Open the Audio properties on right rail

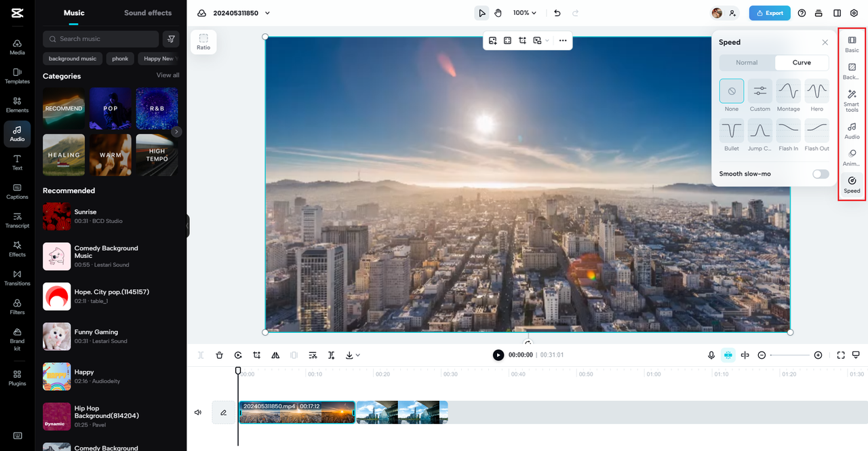[852, 131]
